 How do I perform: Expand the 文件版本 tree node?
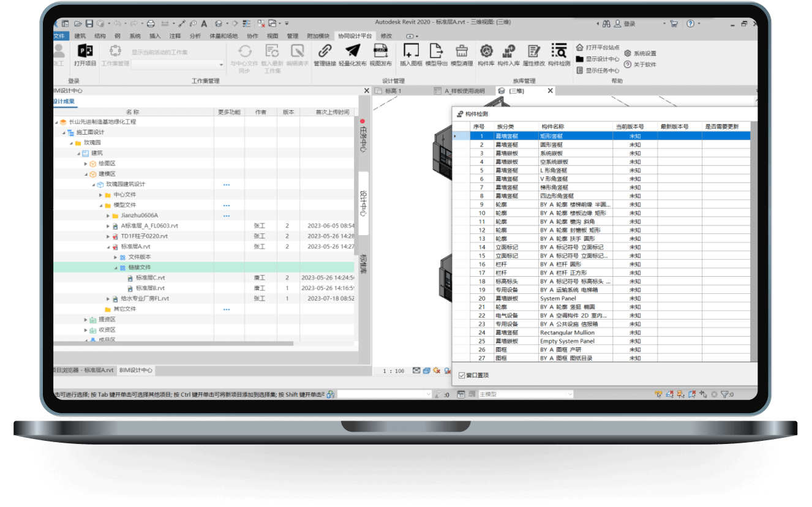click(x=115, y=257)
